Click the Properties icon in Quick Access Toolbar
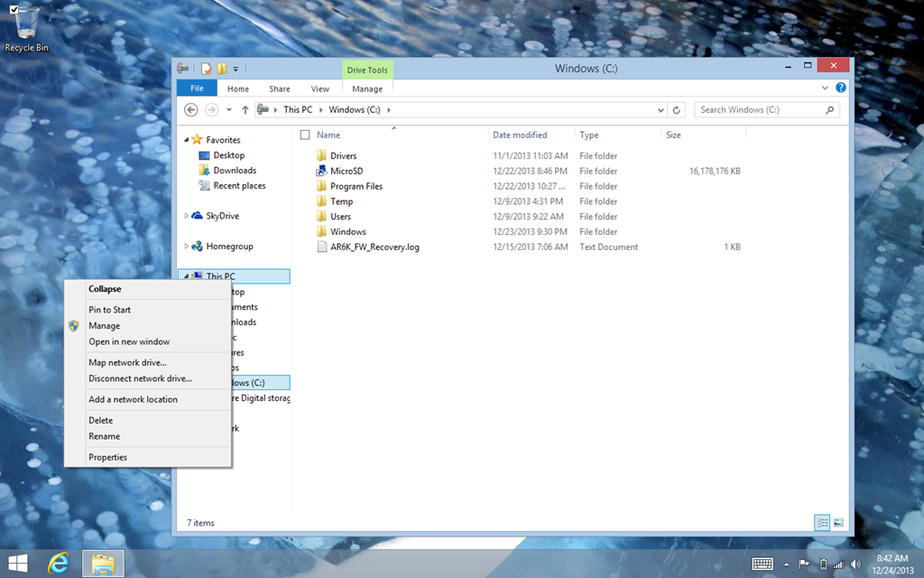This screenshot has width=924, height=578. (x=207, y=69)
